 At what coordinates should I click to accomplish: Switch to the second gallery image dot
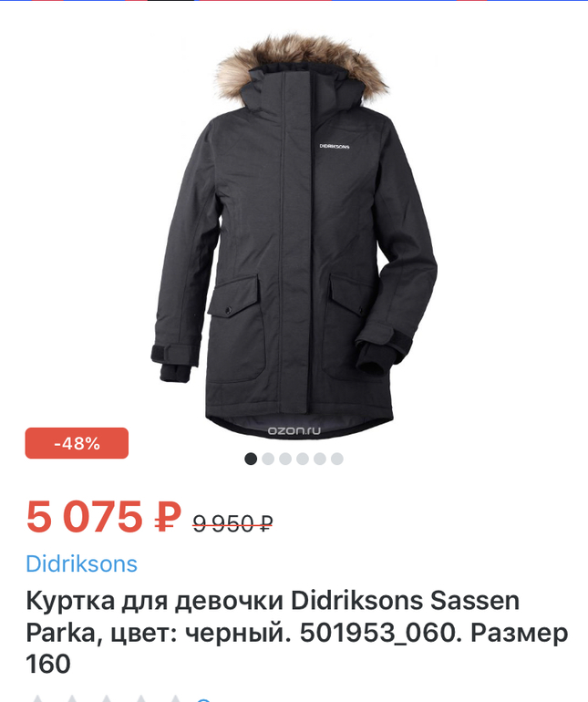pyautogui.click(x=268, y=459)
